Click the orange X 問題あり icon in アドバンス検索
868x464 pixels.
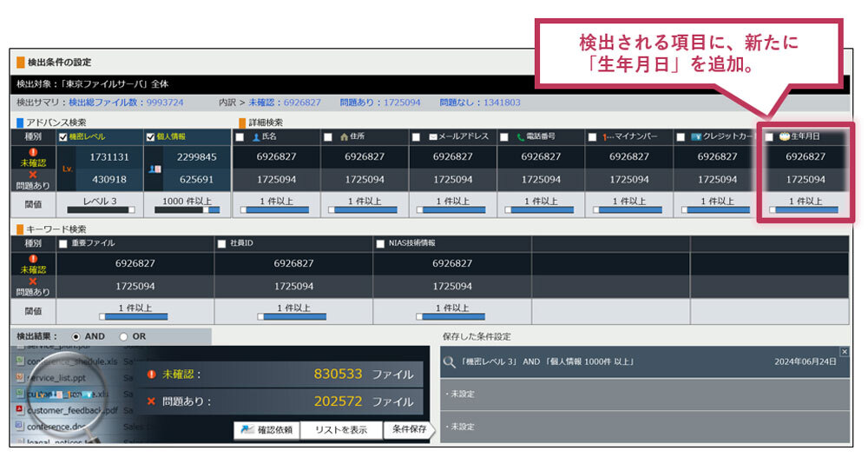click(x=33, y=176)
